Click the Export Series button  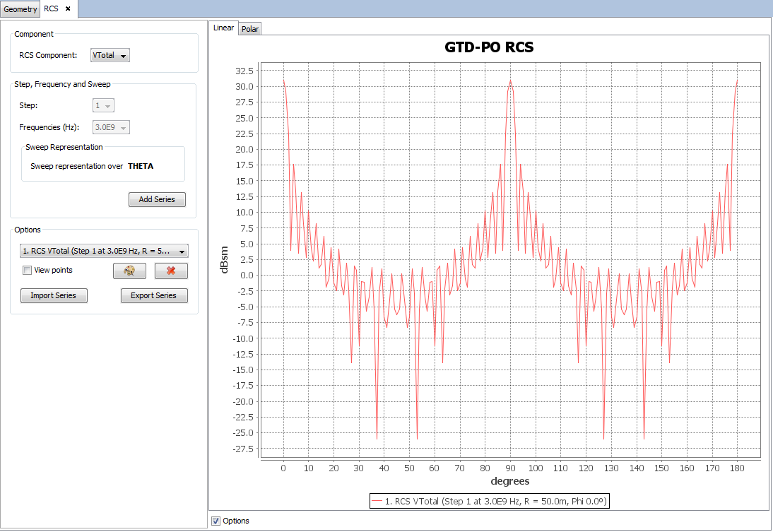click(154, 295)
